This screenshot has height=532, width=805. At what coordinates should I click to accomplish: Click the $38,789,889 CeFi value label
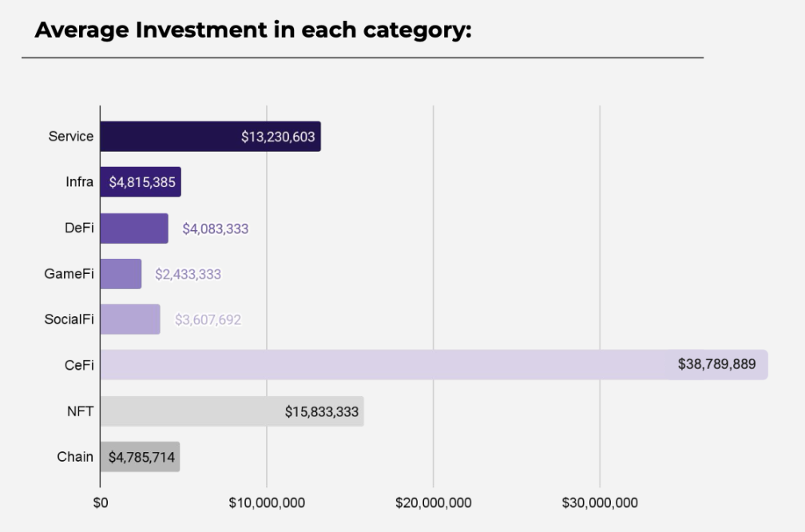pos(716,364)
